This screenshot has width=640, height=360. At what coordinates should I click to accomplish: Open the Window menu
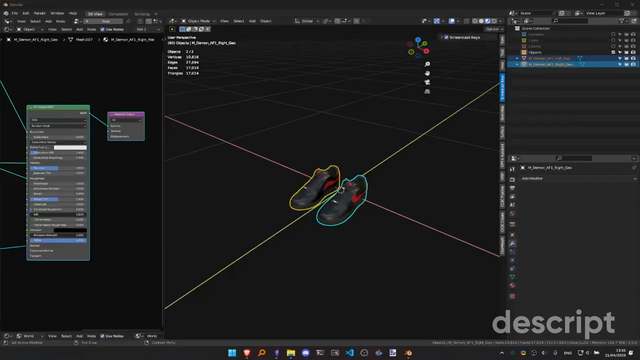pyautogui.click(x=57, y=13)
